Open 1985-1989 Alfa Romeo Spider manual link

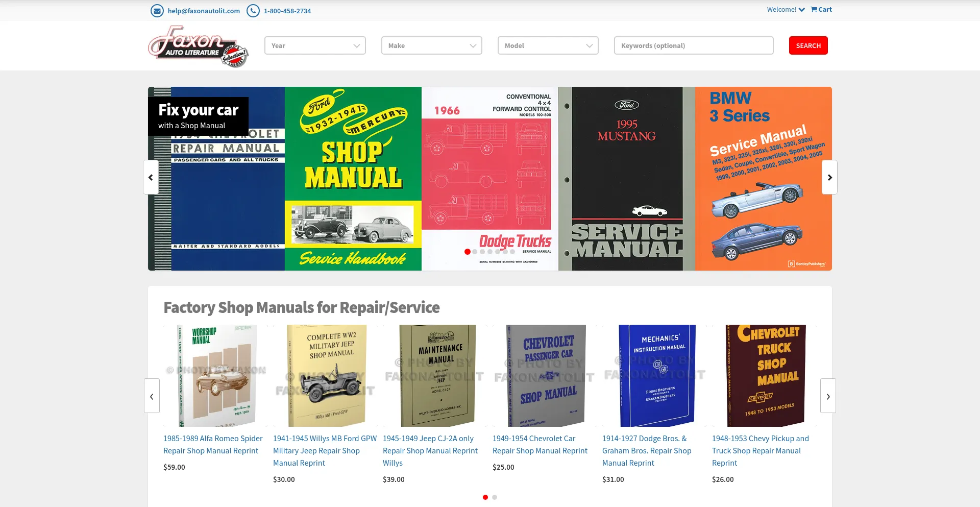(213, 444)
